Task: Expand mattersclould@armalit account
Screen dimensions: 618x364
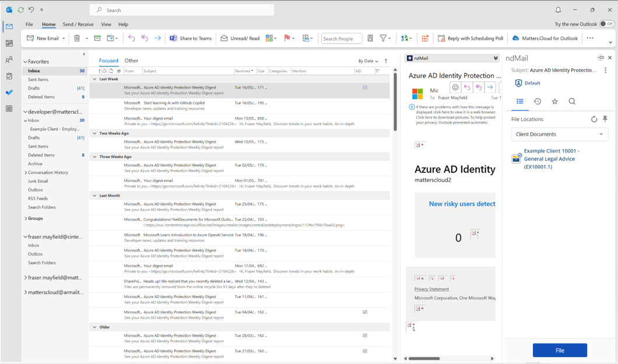Action: (x=26, y=292)
